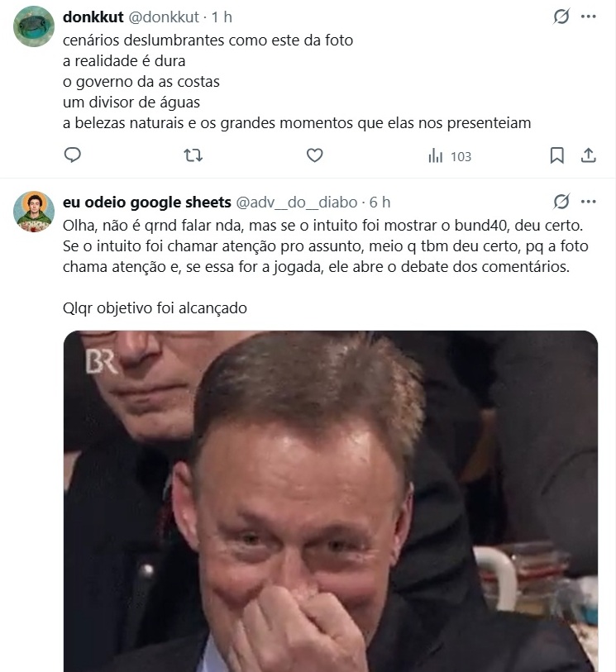Like donkkut's tweet with the heart
Viewport: 616px width, 672px height.
(314, 155)
